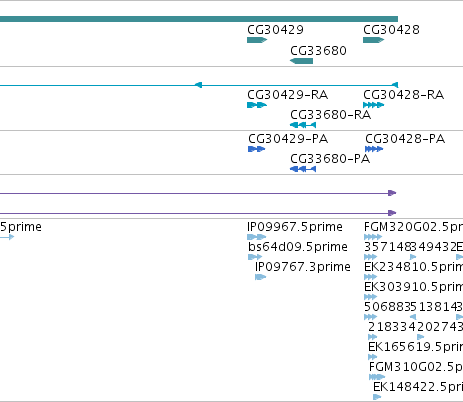Click the bs64d09.5prime EST glyph
Viewport: 463px width, 402px height.
point(255,257)
